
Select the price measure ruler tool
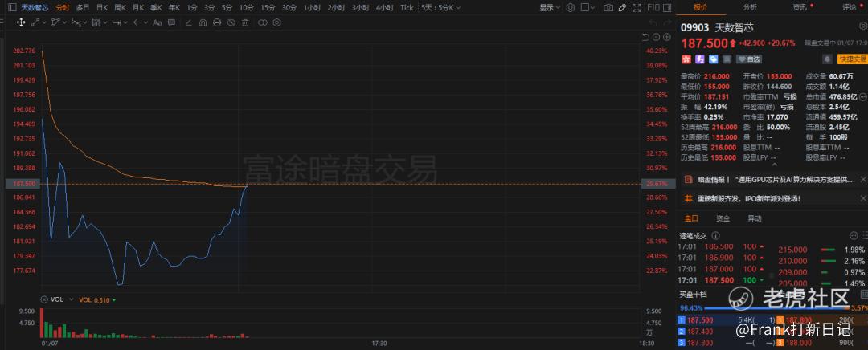(x=117, y=22)
